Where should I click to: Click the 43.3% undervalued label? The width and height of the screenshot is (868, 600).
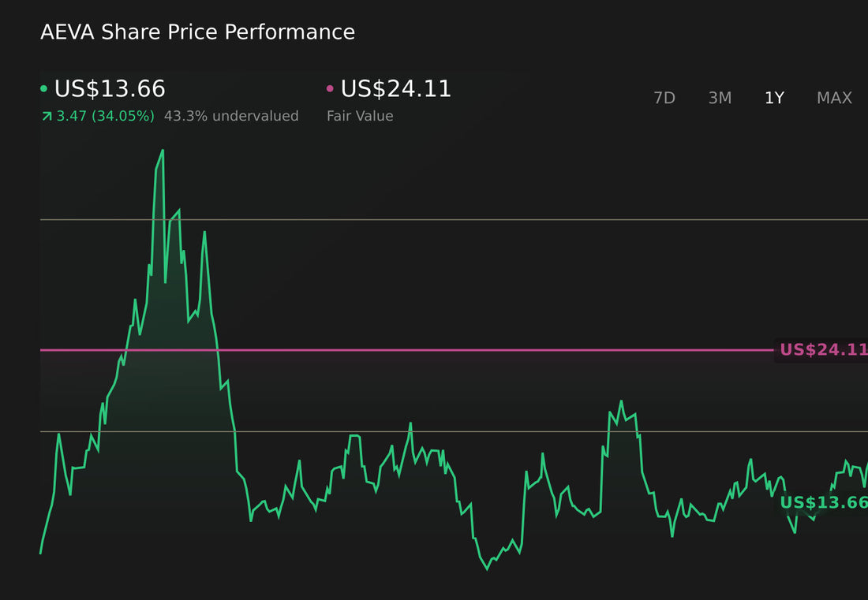pyautogui.click(x=231, y=116)
